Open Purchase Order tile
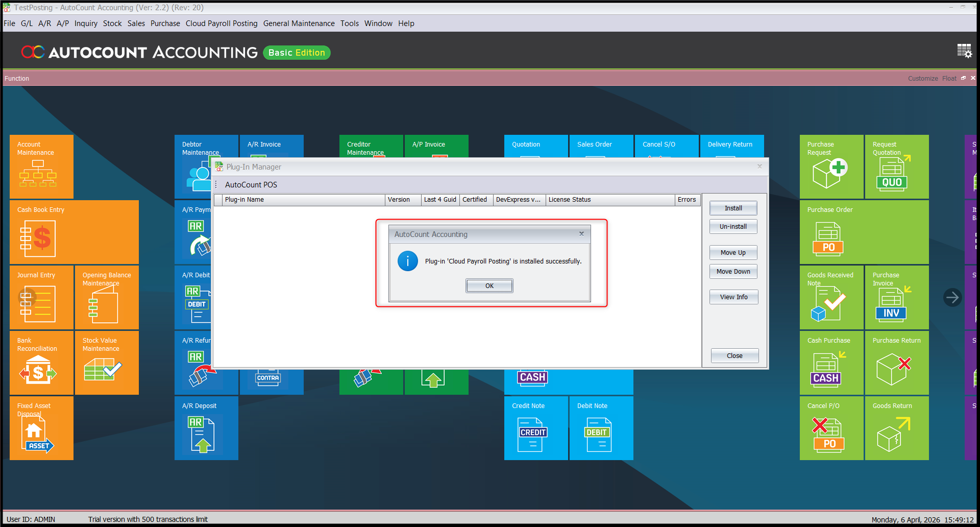The width and height of the screenshot is (980, 527). 864,232
